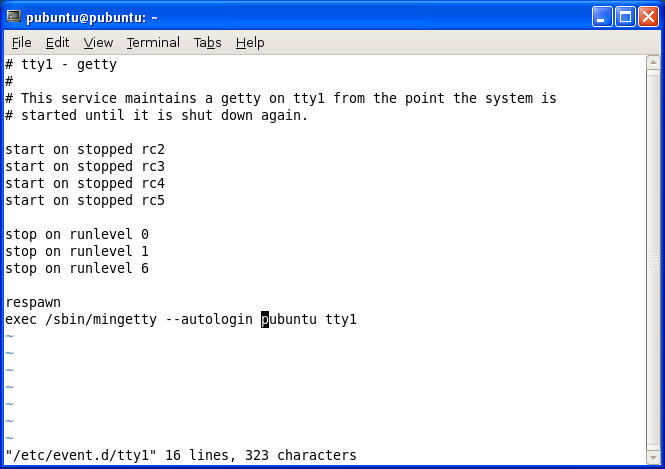665x469 pixels.
Task: Click '/sbin/mingetty' in the exec line
Action: (x=101, y=319)
